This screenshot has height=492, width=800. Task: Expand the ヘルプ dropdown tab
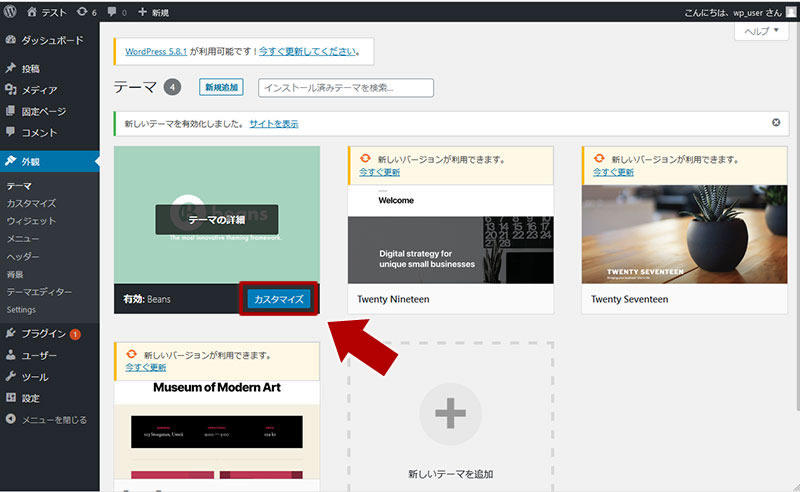tap(761, 31)
